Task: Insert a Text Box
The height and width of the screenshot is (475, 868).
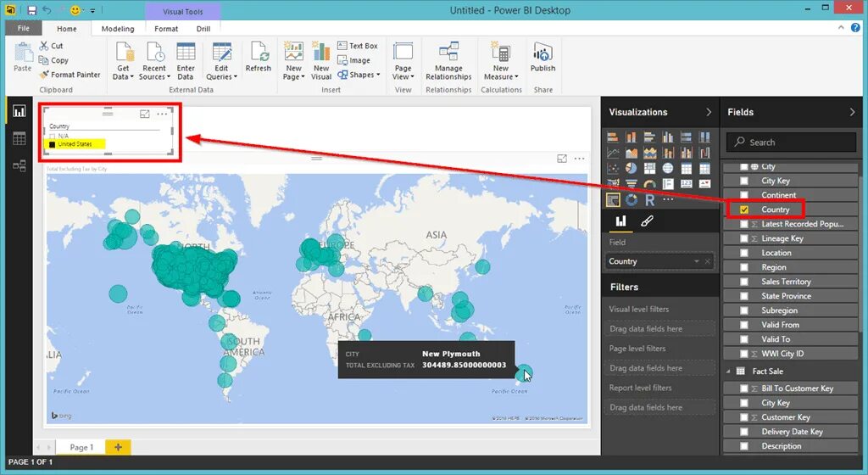Action: [358, 46]
